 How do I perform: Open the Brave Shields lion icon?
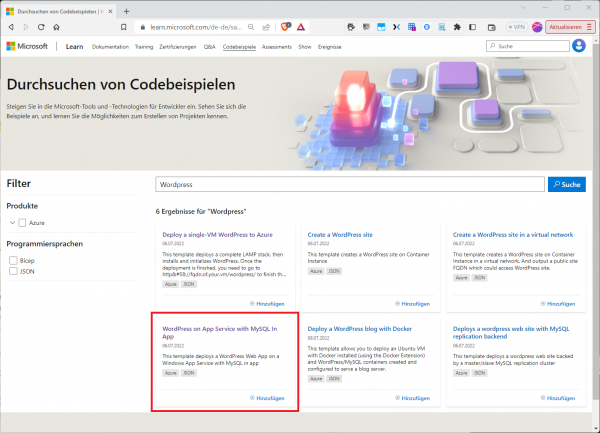[x=285, y=27]
